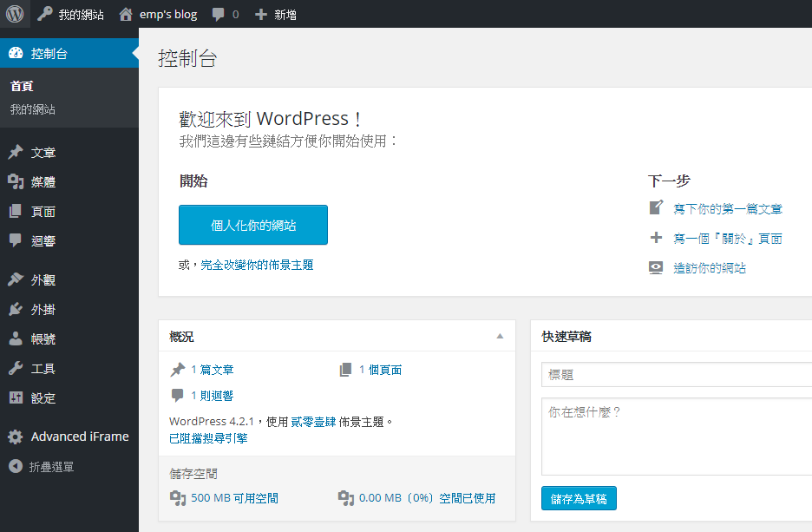Click the 個人化你的網站 button
This screenshot has width=812, height=532.
pyautogui.click(x=253, y=225)
